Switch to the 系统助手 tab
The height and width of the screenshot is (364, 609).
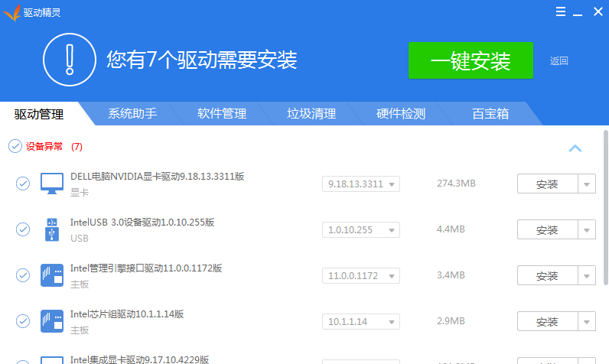click(132, 114)
